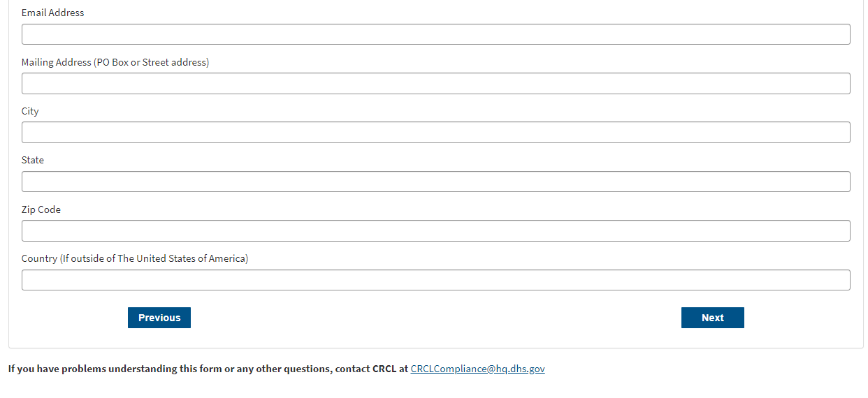Click empty form space between Previous and Next
This screenshot has width=868, height=398.
coord(433,318)
